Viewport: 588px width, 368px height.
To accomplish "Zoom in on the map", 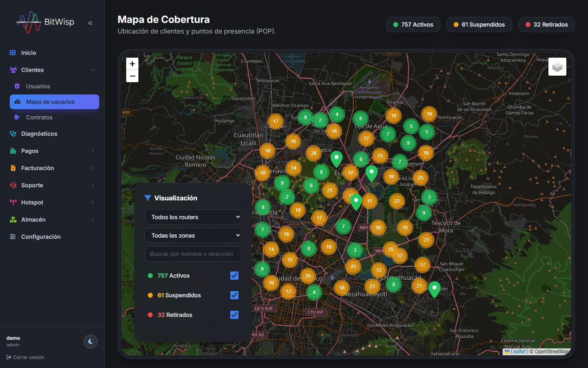I will tap(132, 64).
